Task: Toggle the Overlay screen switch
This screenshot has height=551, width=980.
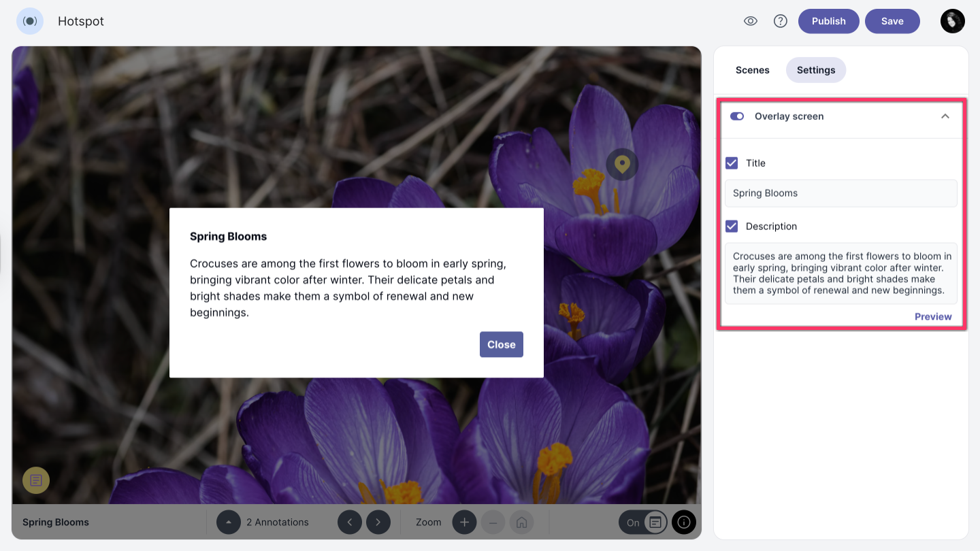Action: (737, 116)
